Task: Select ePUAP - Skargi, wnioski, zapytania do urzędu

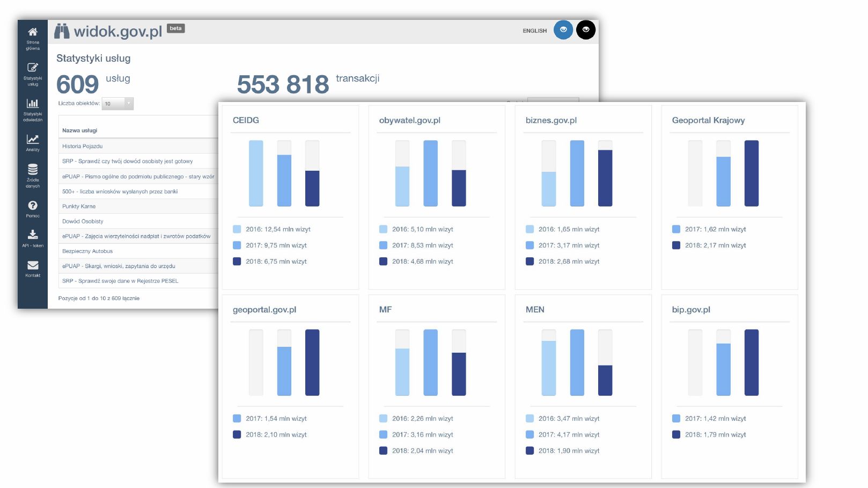Action: coord(138,266)
